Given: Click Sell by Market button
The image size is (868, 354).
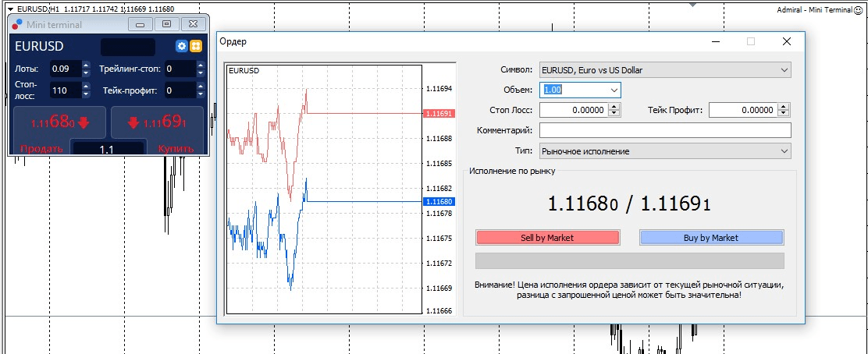Looking at the screenshot, I should [x=547, y=238].
